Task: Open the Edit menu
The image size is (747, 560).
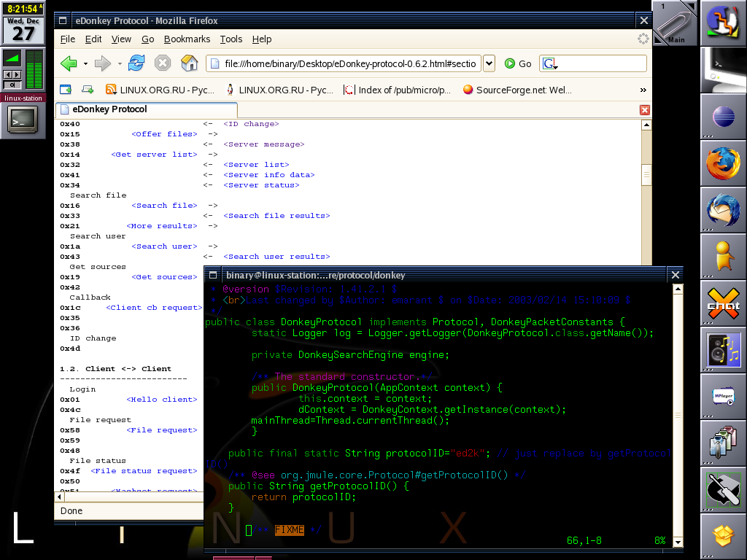Action: tap(93, 39)
